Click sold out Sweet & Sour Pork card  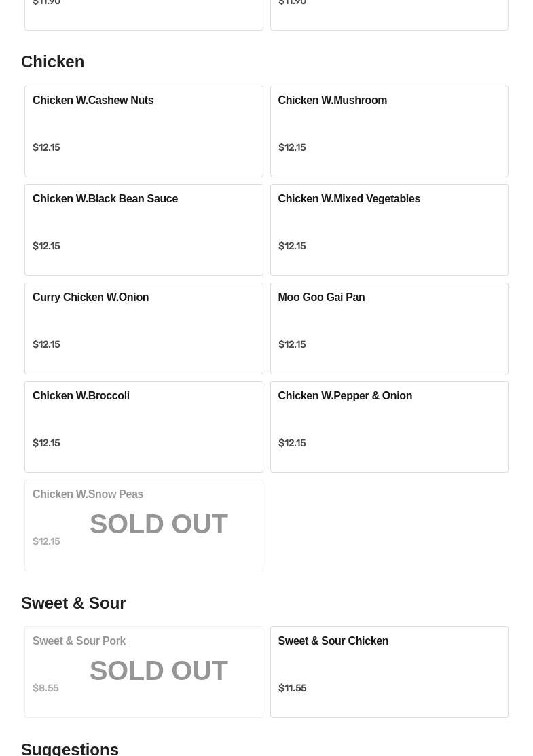[x=144, y=672]
